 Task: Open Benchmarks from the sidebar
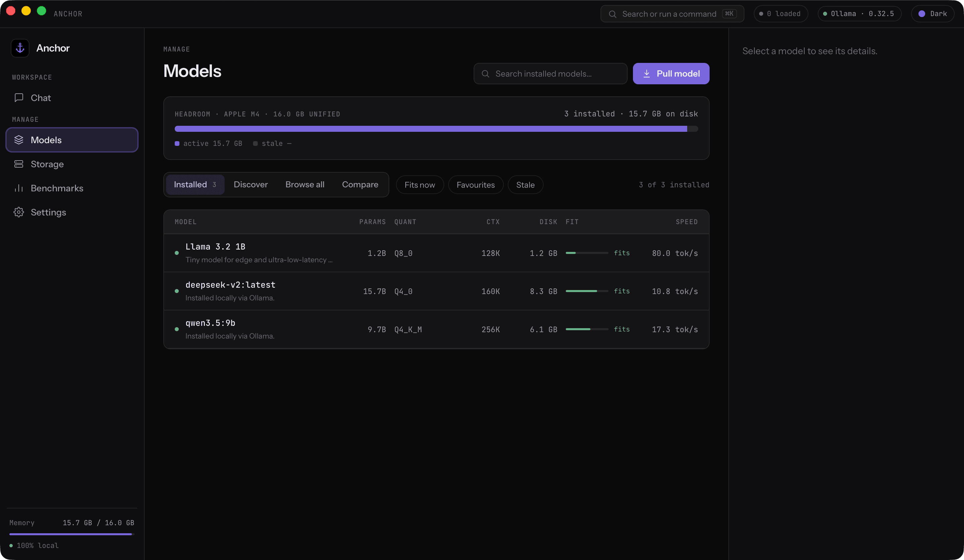pyautogui.click(x=72, y=188)
